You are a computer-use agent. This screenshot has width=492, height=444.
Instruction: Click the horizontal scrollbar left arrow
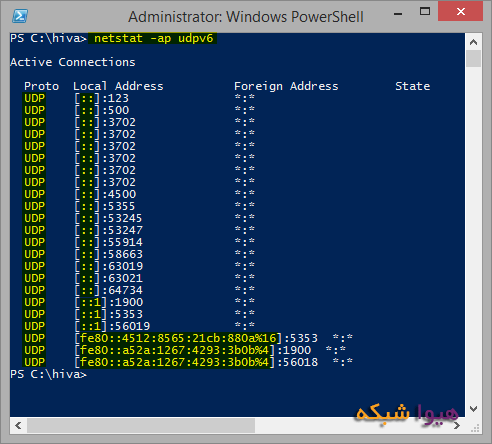pyautogui.click(x=18, y=425)
